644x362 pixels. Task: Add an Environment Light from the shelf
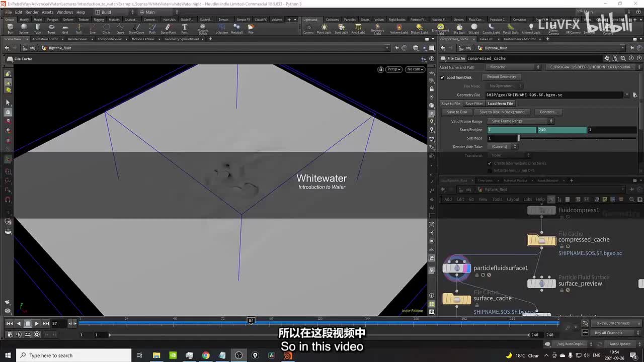[440, 29]
